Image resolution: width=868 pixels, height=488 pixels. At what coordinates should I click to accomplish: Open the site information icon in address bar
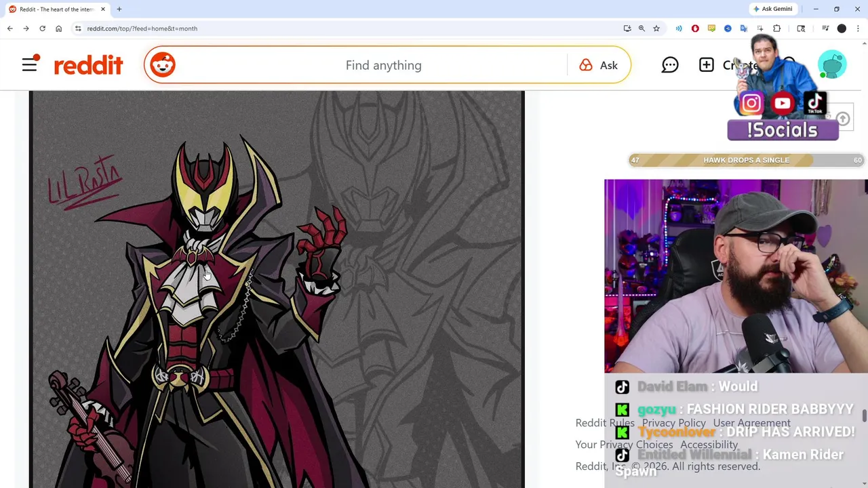pos(78,28)
